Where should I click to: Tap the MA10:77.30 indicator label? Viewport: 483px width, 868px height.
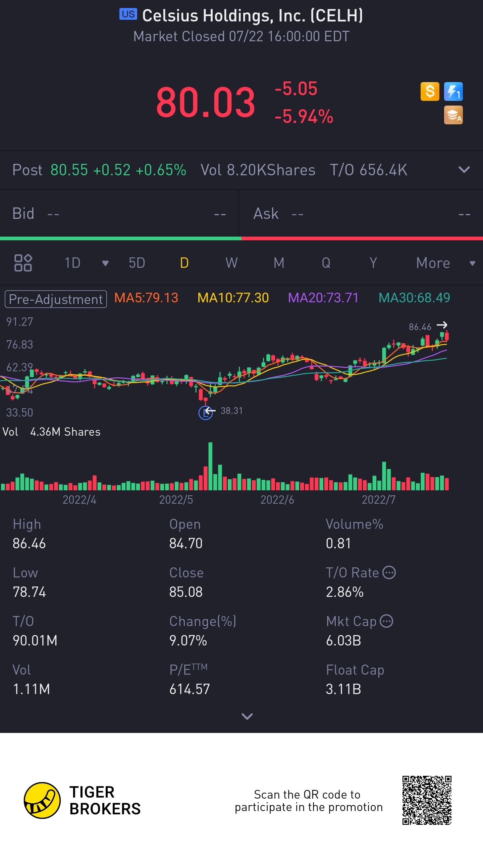[233, 298]
